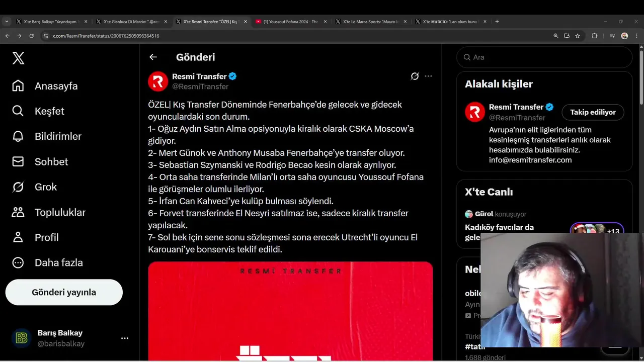
Task: Switch to Youssouf Fofana 2024 YouTube tab
Action: [x=291, y=22]
